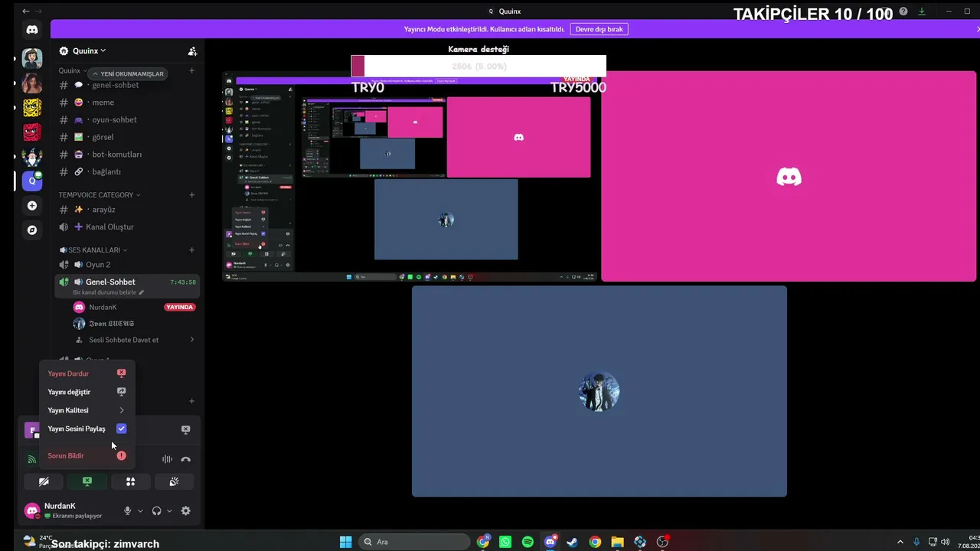The image size is (980, 551).
Task: Open the yellow SpongeBob server icon
Action: point(31,107)
